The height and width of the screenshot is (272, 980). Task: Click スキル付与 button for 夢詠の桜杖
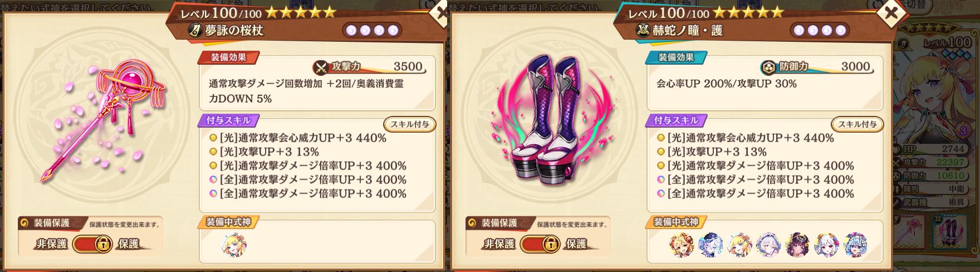(409, 124)
